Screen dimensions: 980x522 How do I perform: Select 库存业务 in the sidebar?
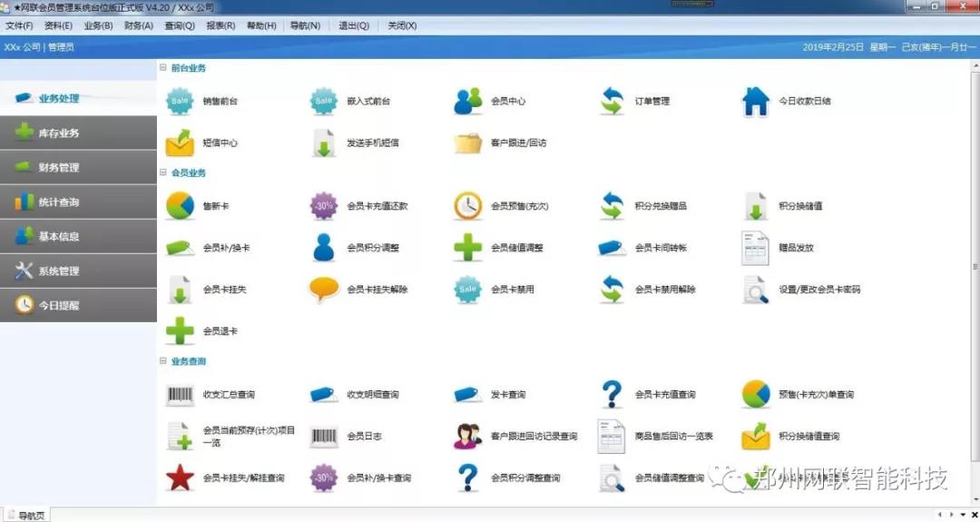coord(59,133)
